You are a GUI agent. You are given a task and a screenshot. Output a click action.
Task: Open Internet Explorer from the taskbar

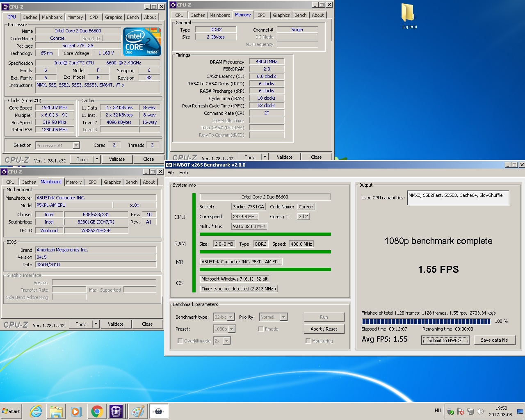coord(36,411)
